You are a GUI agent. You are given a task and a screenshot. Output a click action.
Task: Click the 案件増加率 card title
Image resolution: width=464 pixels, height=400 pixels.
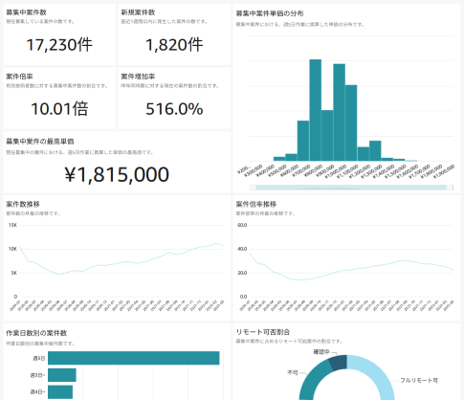(138, 77)
